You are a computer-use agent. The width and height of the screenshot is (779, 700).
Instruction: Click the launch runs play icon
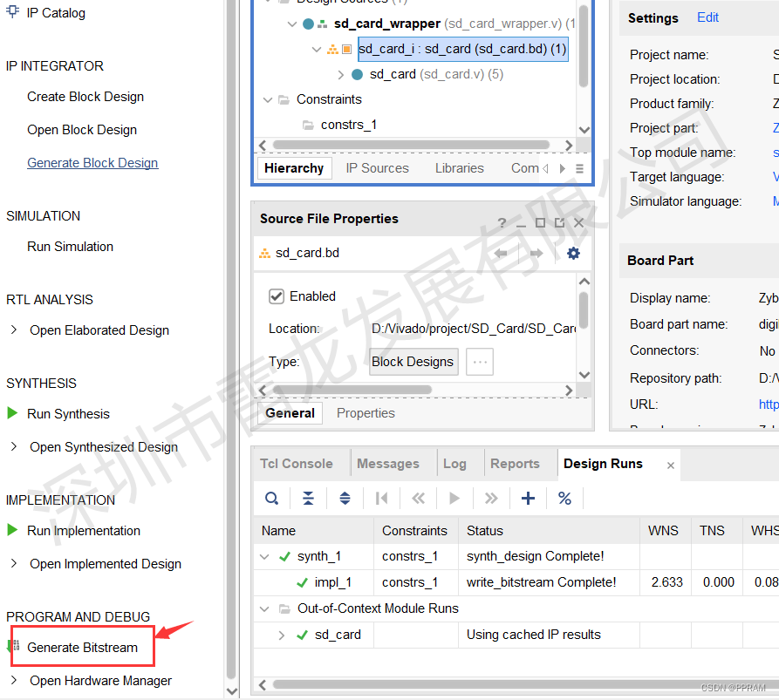pyautogui.click(x=454, y=498)
